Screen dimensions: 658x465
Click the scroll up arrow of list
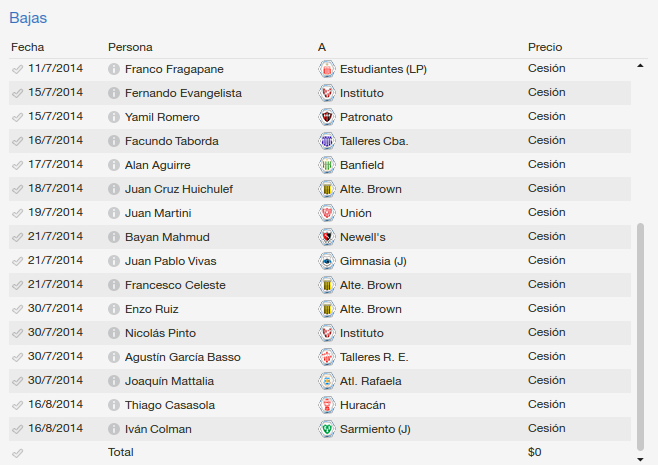(640, 65)
